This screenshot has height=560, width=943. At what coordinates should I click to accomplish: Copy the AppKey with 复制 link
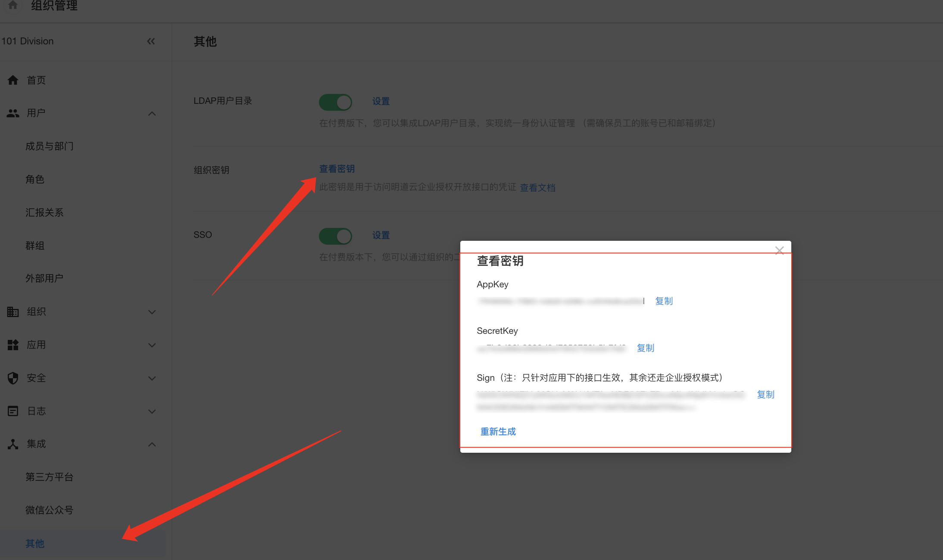point(664,301)
